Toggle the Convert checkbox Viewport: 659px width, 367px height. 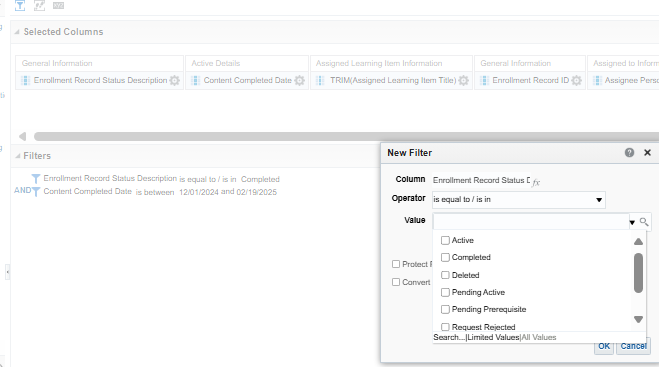tap(396, 282)
